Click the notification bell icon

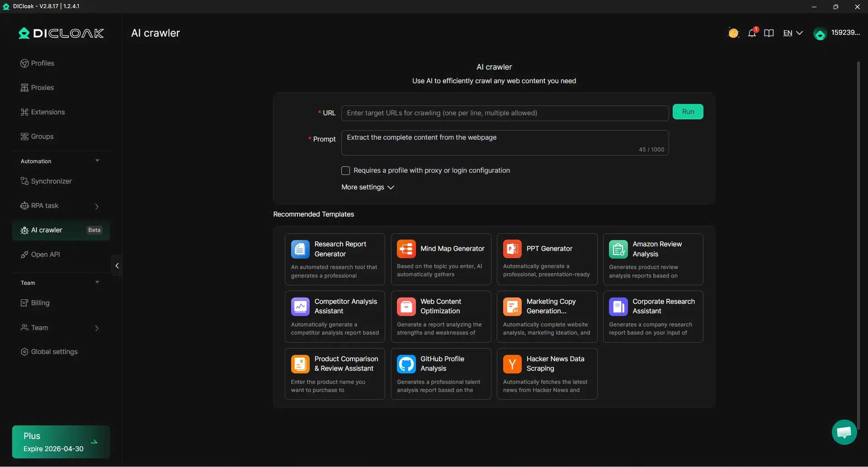point(752,33)
